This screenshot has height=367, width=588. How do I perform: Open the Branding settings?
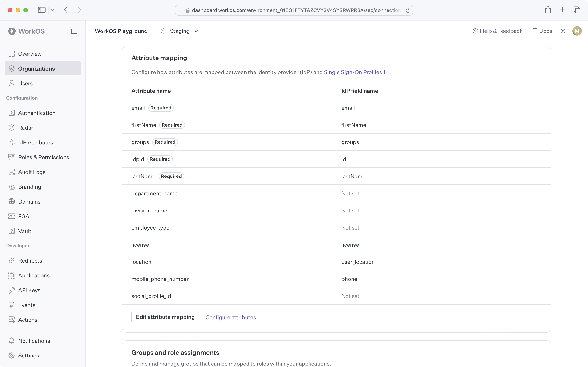point(30,187)
